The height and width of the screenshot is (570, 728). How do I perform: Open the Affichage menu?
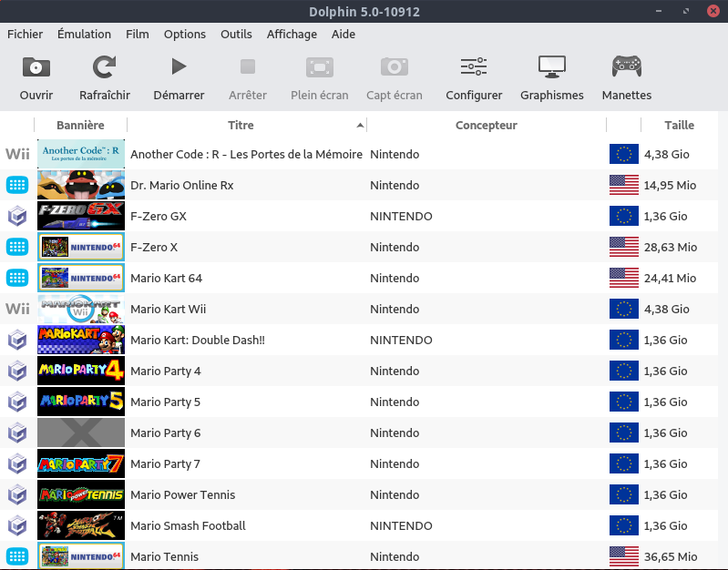[x=292, y=35]
